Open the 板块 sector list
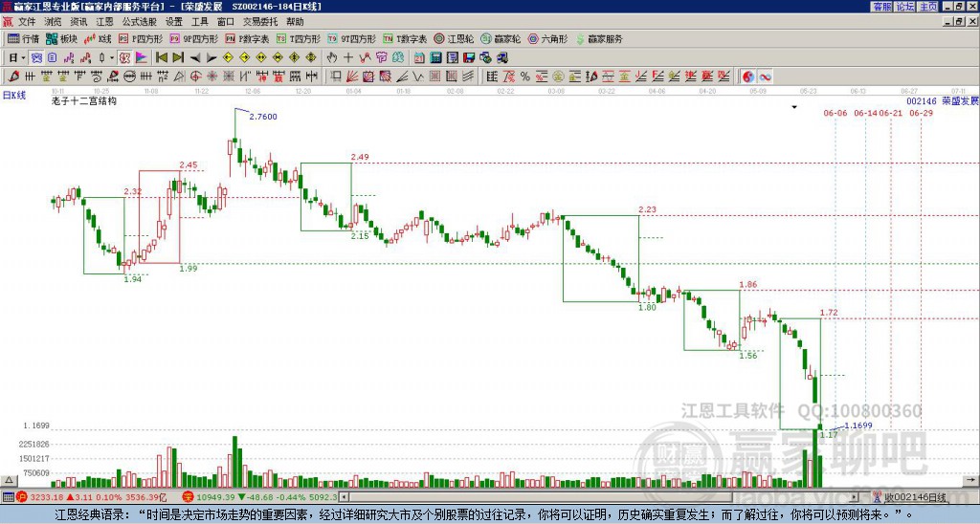This screenshot has height=524, width=980. coord(61,38)
